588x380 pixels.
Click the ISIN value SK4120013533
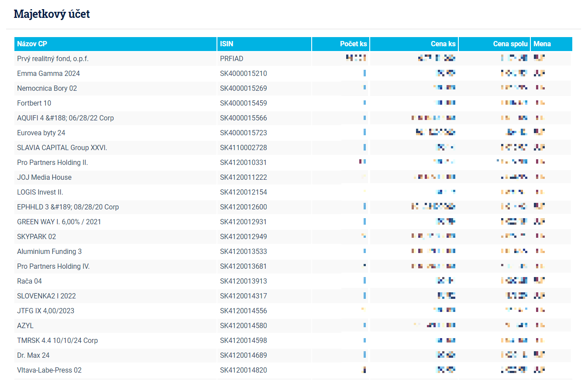tap(244, 251)
